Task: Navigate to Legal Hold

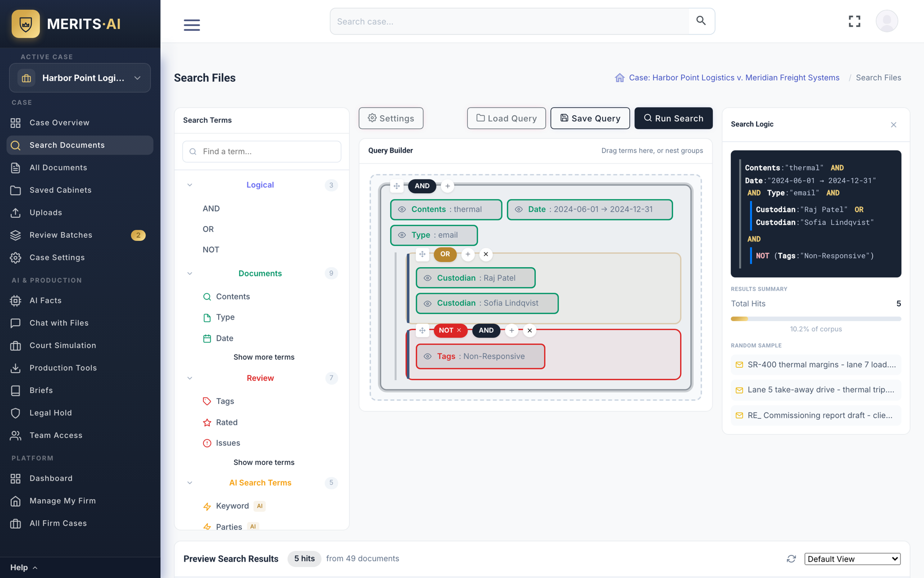Action: (x=80, y=413)
